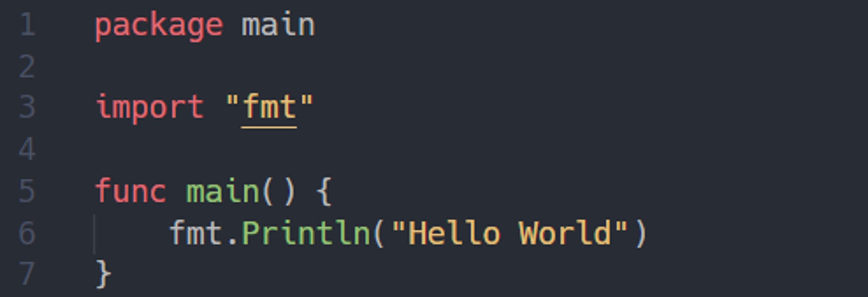868x297 pixels.
Task: Click the "func" keyword
Action: [x=131, y=190]
